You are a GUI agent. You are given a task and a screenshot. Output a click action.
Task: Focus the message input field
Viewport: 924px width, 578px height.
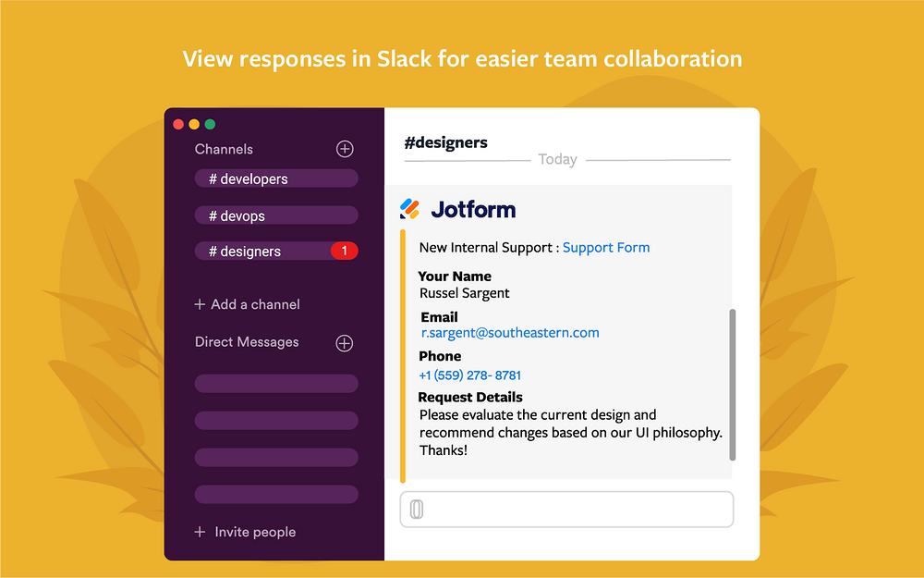coord(567,509)
